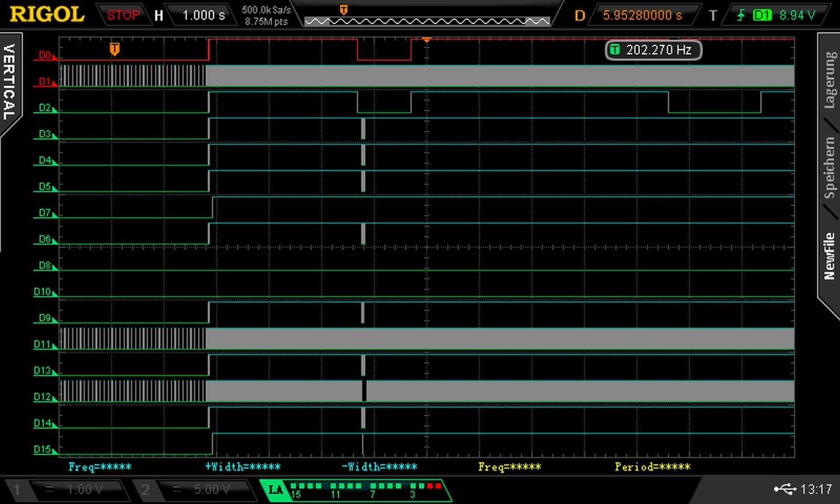Select the D7 channel label

(x=45, y=213)
